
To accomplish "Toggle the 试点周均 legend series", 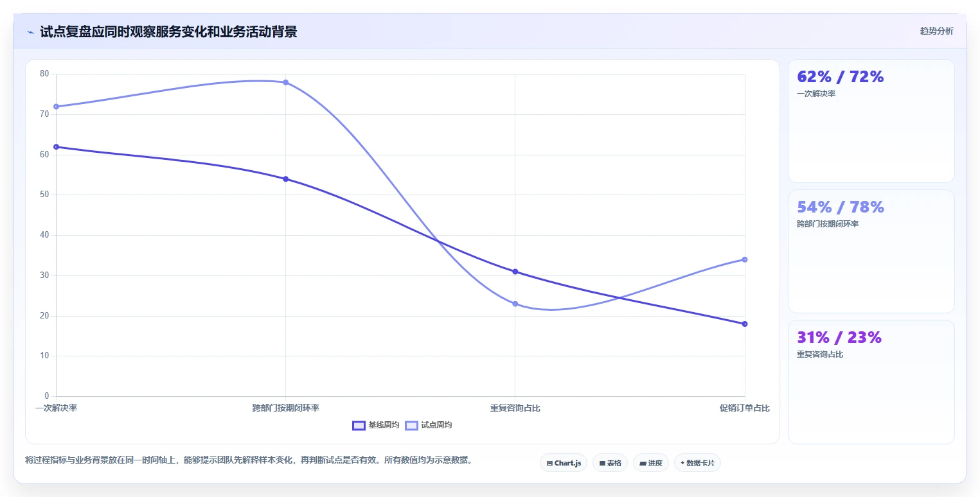I will click(x=429, y=425).
